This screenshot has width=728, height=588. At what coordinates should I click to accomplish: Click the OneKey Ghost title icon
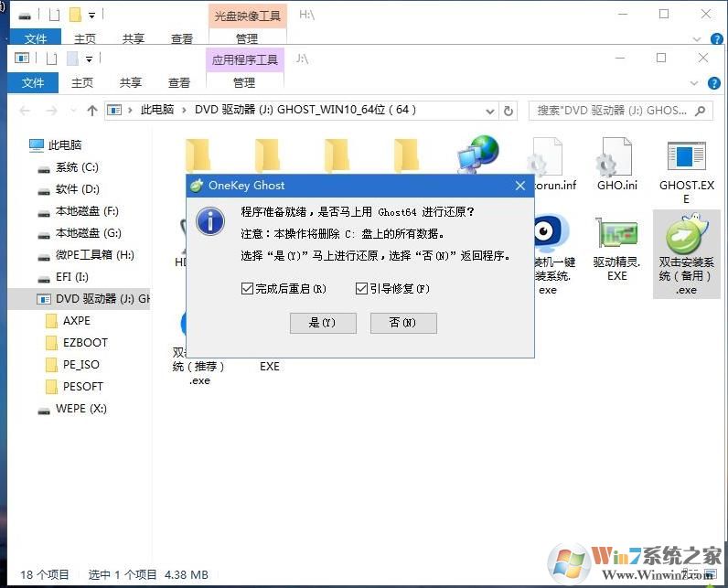[197, 186]
